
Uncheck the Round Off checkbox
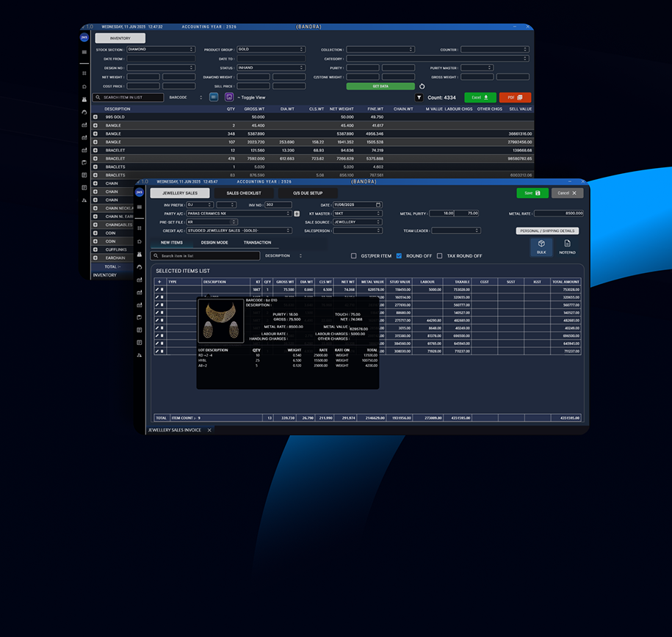tap(399, 255)
